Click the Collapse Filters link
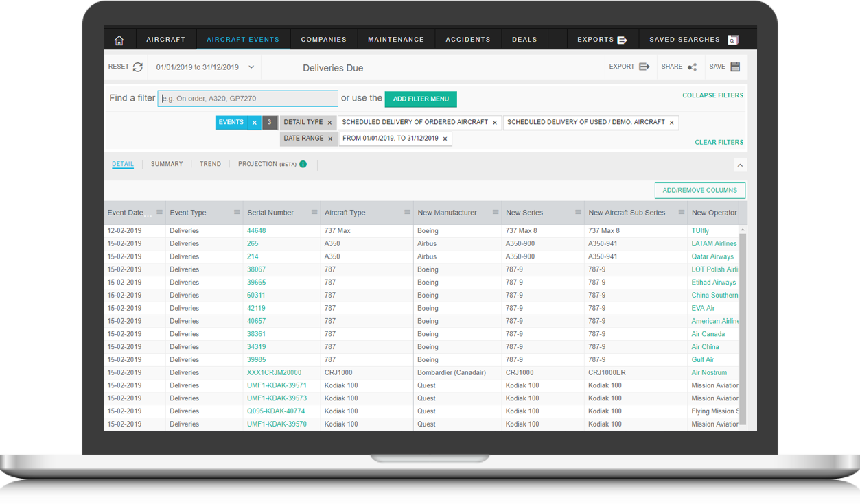Viewport: 860px width, 504px height. pyautogui.click(x=712, y=95)
